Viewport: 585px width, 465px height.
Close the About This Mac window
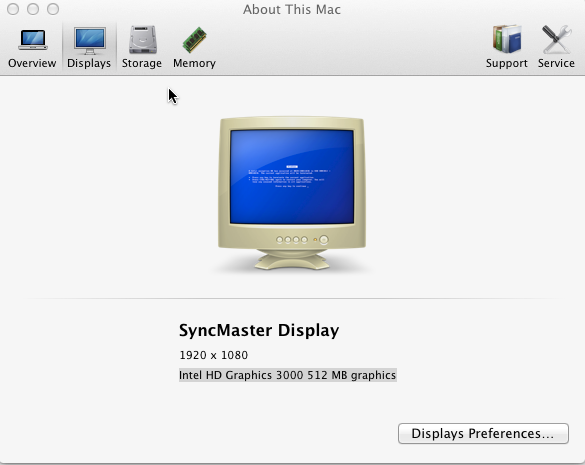click(13, 9)
